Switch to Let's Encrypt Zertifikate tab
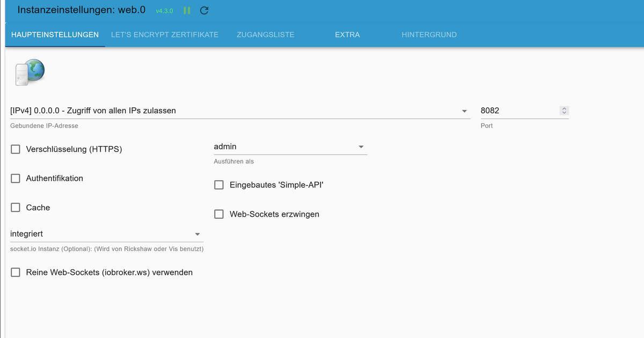This screenshot has width=644, height=338. tap(165, 35)
